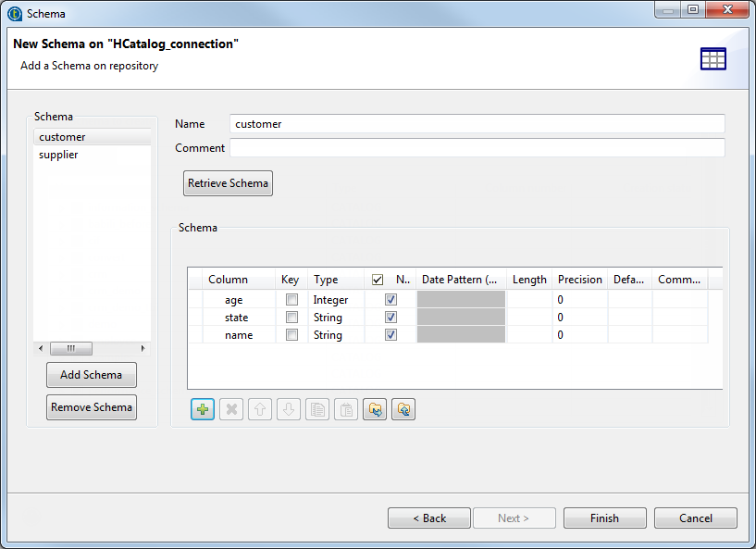
Task: Click the green plus add column icon
Action: click(203, 409)
